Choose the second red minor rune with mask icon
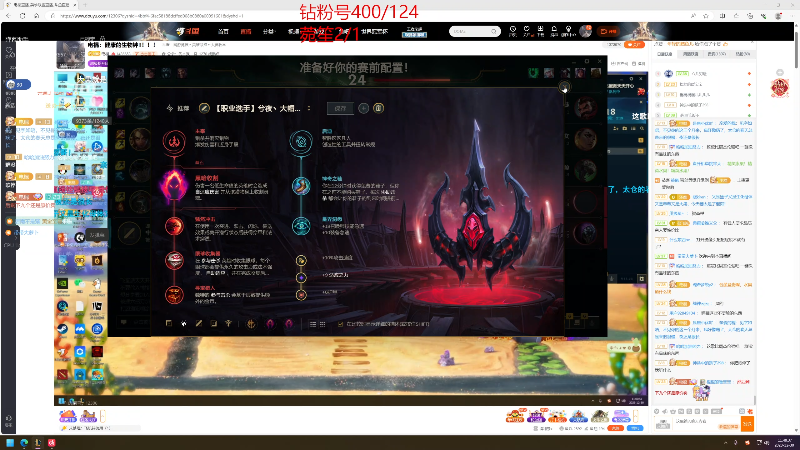The height and width of the screenshot is (450, 800). point(174,260)
